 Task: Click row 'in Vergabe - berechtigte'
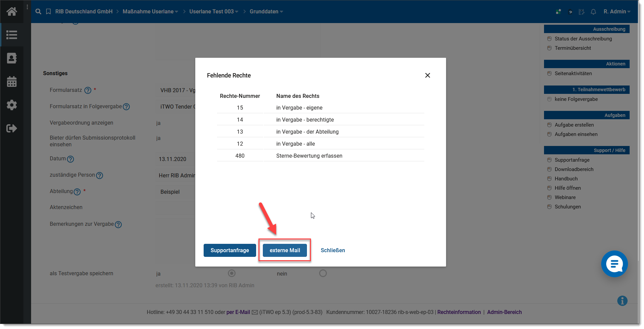point(321,120)
